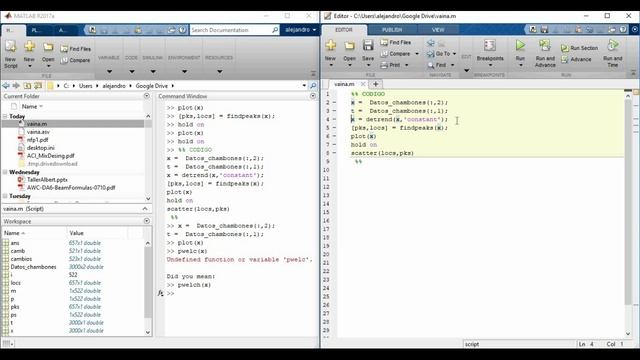Click browse for folder icon
The width and height of the screenshot is (640, 360).
(38, 86)
